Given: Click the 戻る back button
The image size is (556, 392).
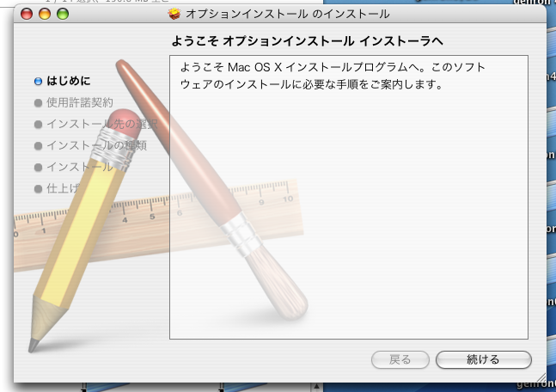Looking at the screenshot, I should click(400, 359).
